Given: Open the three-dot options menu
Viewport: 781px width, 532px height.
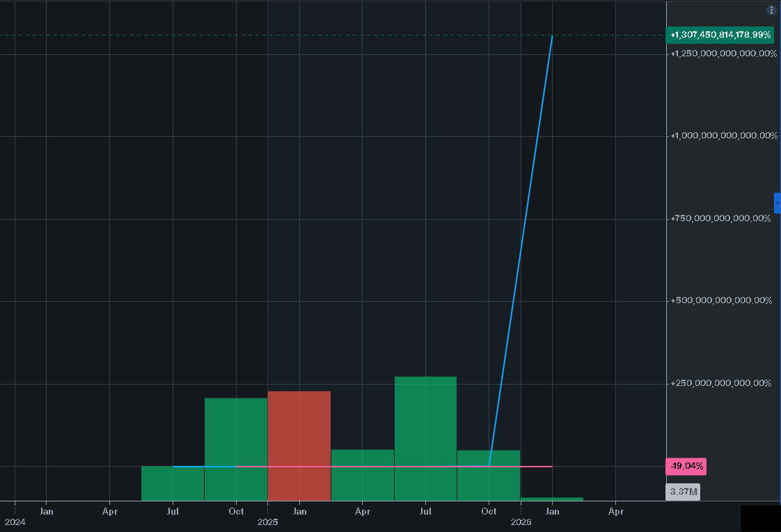Looking at the screenshot, I should 771,10.
